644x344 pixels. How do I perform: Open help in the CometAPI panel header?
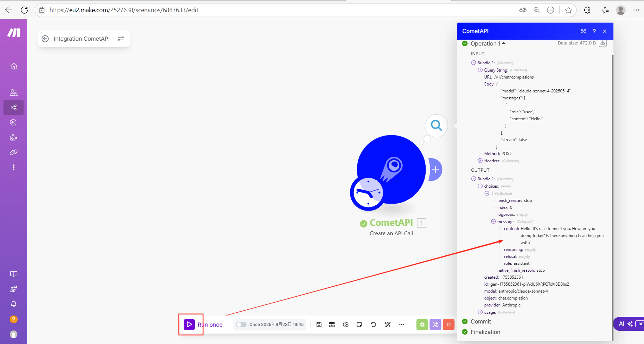[x=594, y=31]
